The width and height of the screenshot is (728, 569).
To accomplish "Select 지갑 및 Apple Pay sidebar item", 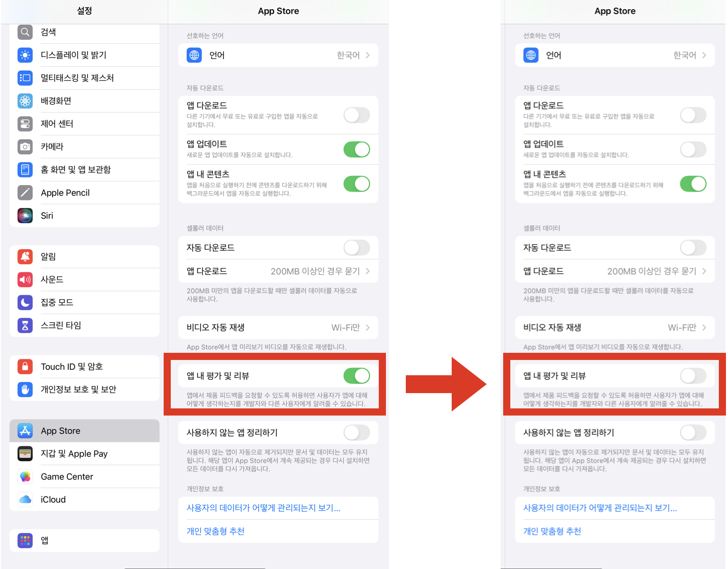I will 85,454.
